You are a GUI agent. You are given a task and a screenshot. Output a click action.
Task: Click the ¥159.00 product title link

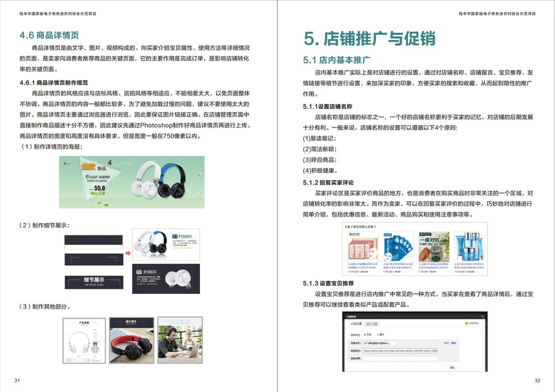tap(363, 266)
